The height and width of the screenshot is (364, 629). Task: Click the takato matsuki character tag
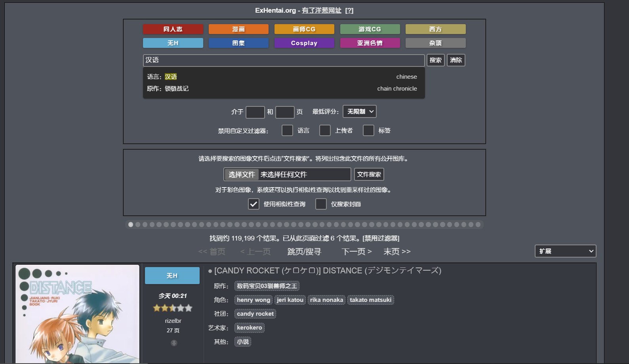(370, 300)
